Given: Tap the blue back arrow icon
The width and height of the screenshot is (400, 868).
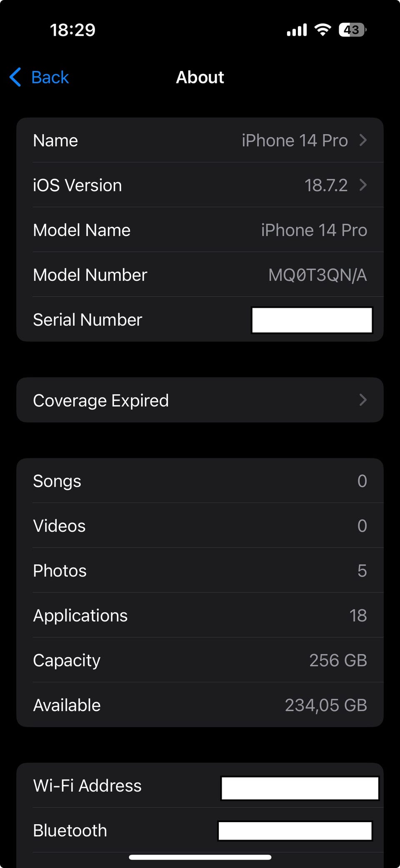Looking at the screenshot, I should pyautogui.click(x=15, y=77).
